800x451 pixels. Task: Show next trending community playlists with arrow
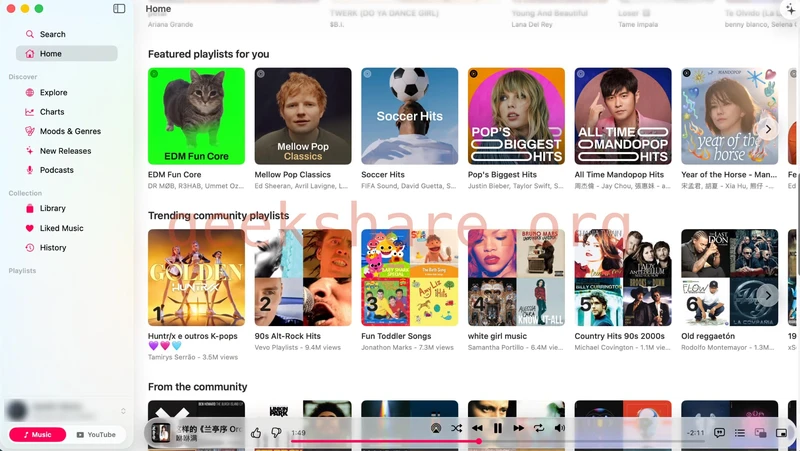click(x=768, y=295)
